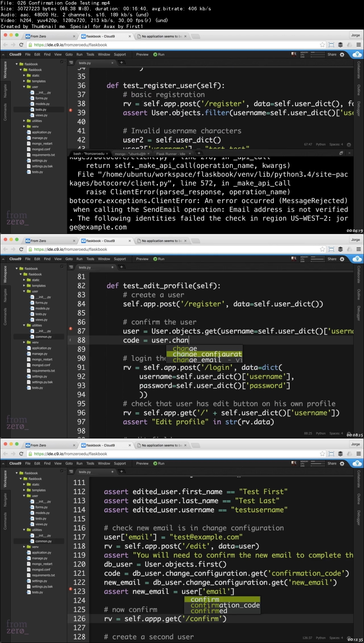Click the error marker beside line 123
Screen dimensions: 364x643
coord(70,589)
